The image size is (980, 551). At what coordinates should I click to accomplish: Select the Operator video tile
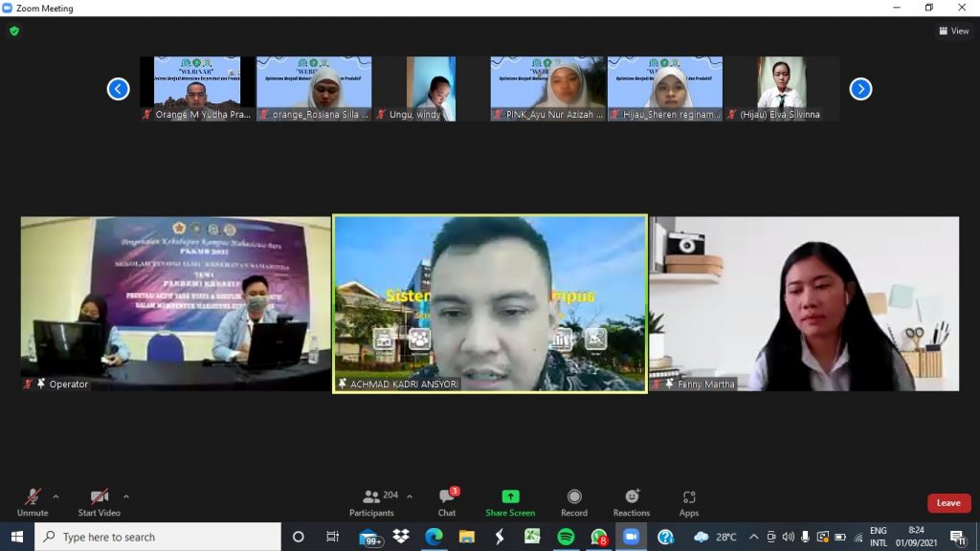[x=175, y=303]
